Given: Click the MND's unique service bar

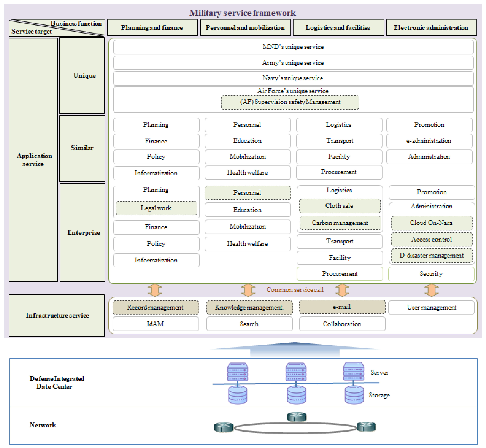Looking at the screenshot, I should pyautogui.click(x=293, y=47).
